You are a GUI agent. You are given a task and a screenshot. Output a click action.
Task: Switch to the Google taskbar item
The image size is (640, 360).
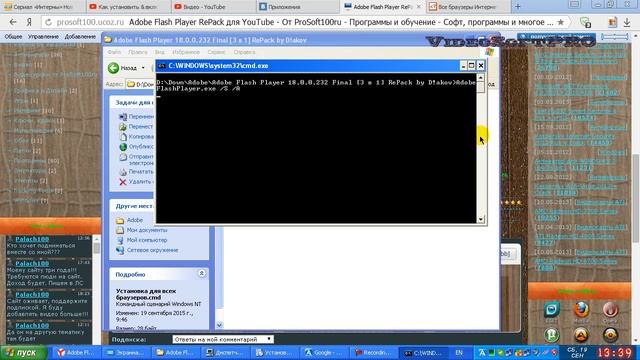324,353
